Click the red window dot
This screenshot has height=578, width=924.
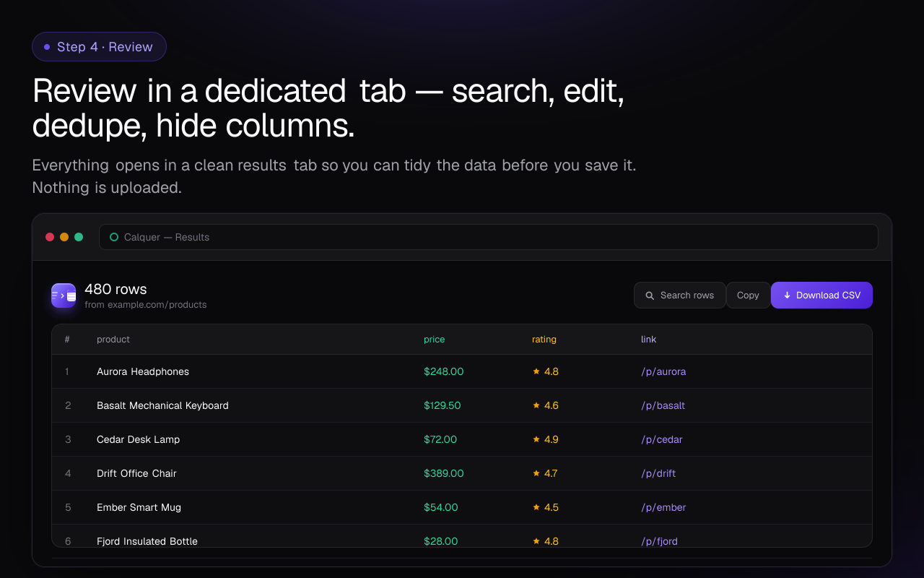[x=50, y=237]
